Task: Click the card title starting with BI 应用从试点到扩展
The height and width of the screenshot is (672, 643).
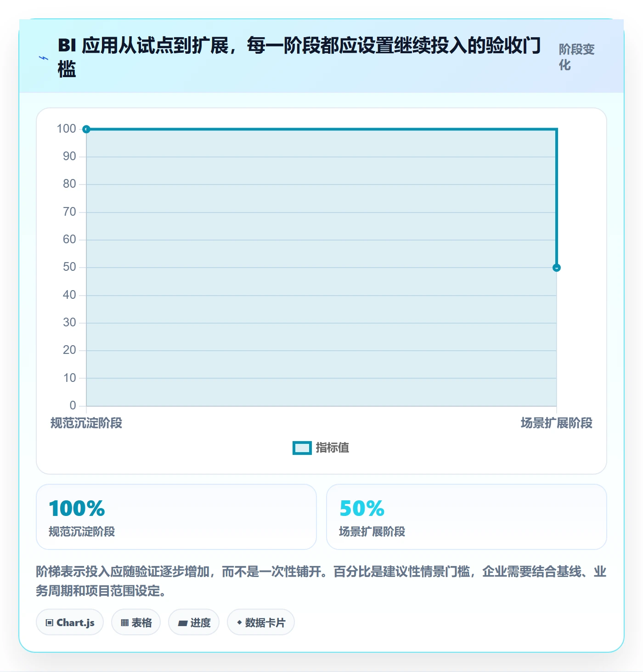Action: (x=299, y=57)
